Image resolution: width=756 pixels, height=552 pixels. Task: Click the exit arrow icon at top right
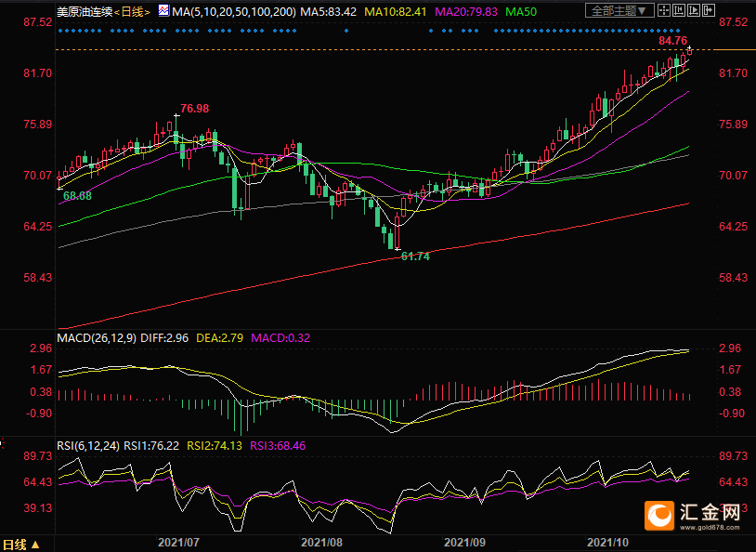tap(709, 10)
